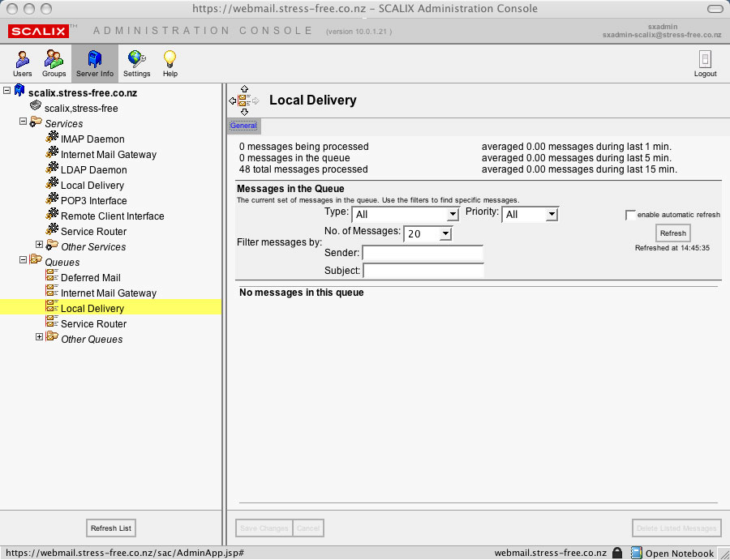Screen dimensions: 730x560
Task: Click the sxadmin-scalix@stress-free.co.nz account text
Action: pos(662,35)
